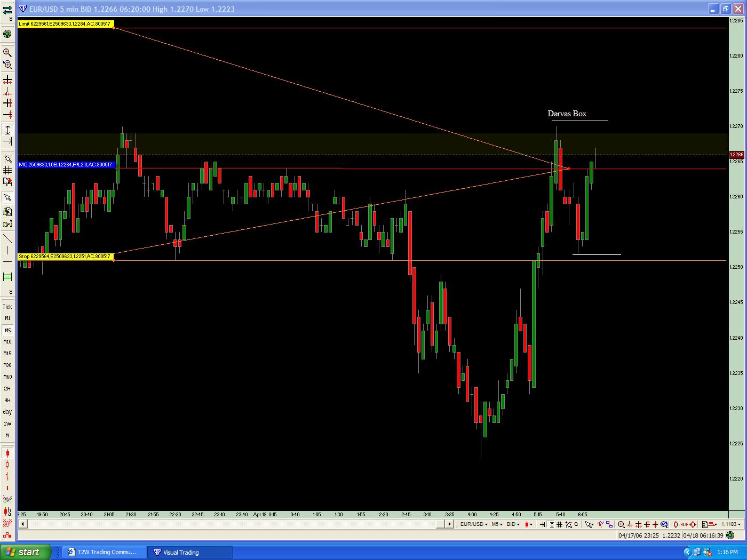
Task: Open the EUR/USD symbol dropdown
Action: 474,524
